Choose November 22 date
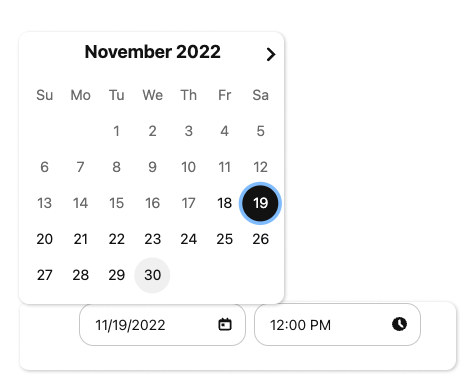The height and width of the screenshot is (381, 465). 116,239
